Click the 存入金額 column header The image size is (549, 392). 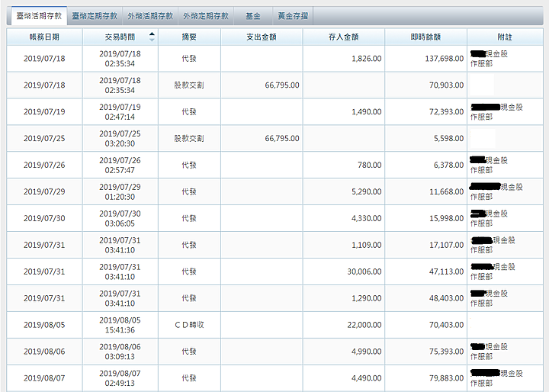(343, 37)
